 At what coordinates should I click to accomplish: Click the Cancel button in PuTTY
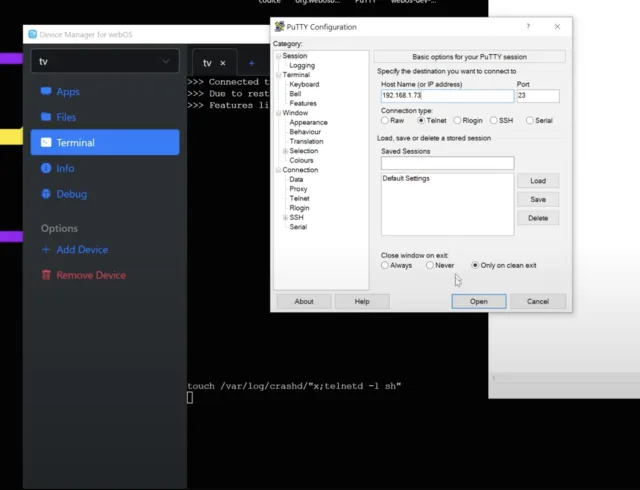coord(538,301)
